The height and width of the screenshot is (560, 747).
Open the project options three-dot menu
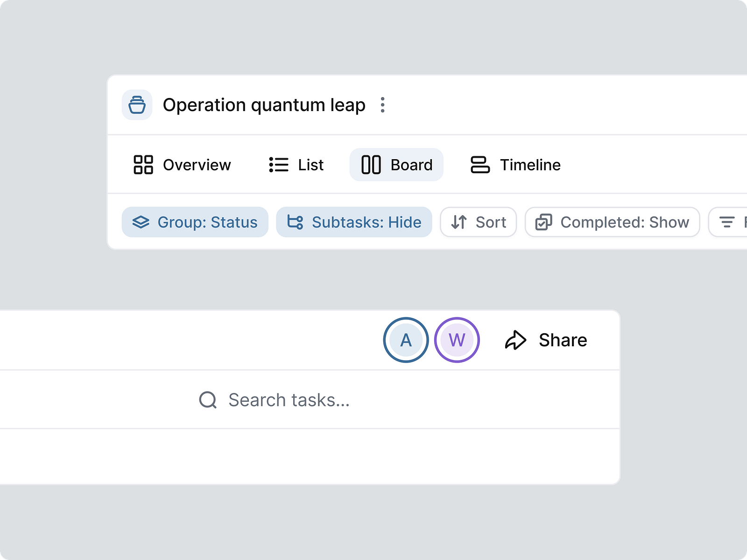coord(383,105)
